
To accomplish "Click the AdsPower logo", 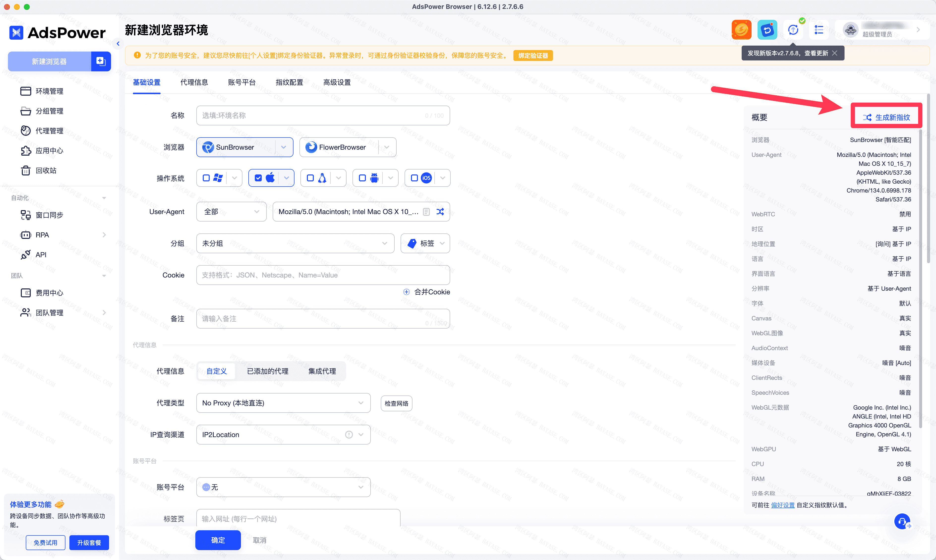I will 57,33.
